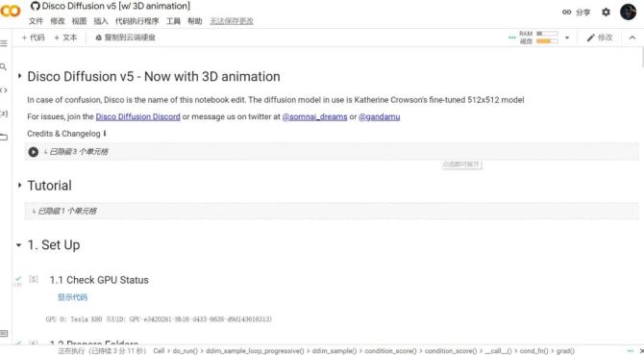Click the vertical scrollbar thumb
This screenshot has height=355, width=644.
pos(642,58)
